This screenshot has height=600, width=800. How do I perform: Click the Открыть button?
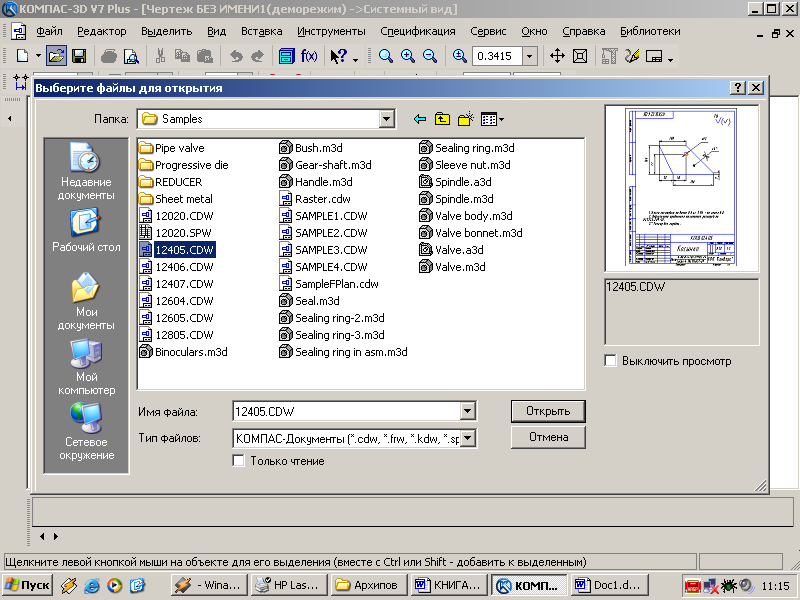pos(548,411)
